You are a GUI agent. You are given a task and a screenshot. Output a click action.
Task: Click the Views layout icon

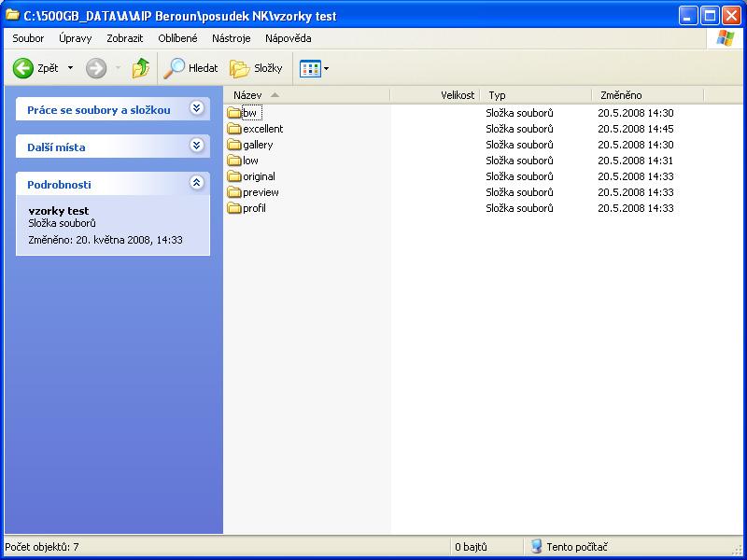(310, 68)
